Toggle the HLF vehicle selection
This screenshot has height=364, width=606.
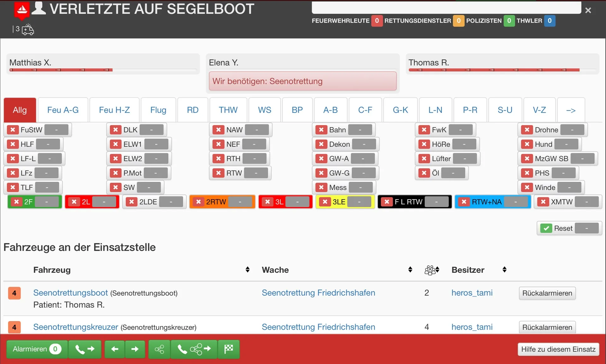[x=27, y=144]
